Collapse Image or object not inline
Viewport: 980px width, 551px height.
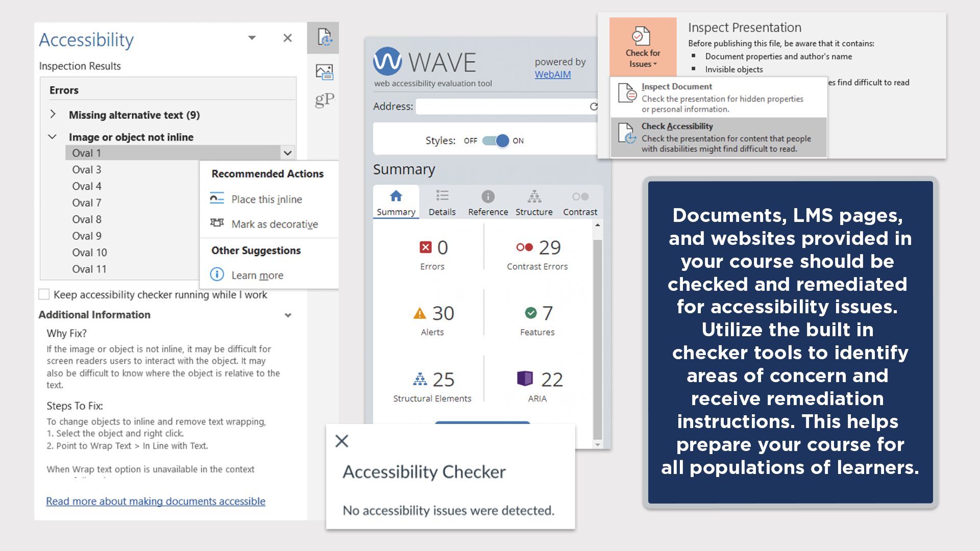[x=52, y=137]
